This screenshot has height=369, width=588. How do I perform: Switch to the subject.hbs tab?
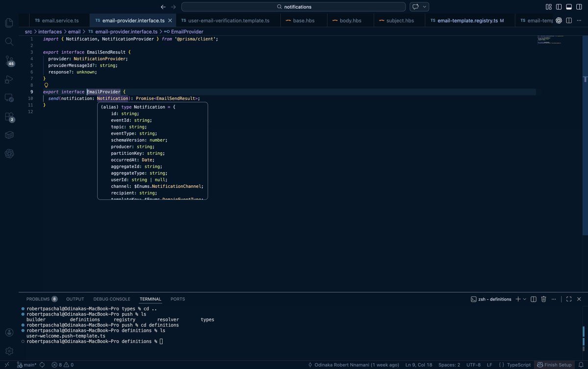pos(399,21)
